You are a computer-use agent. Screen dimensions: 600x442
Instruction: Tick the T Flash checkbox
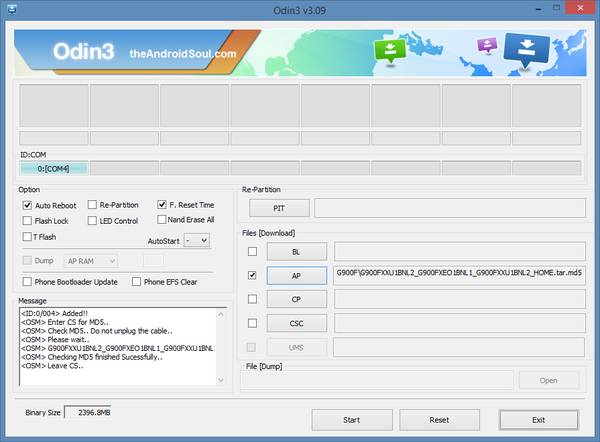coord(27,237)
